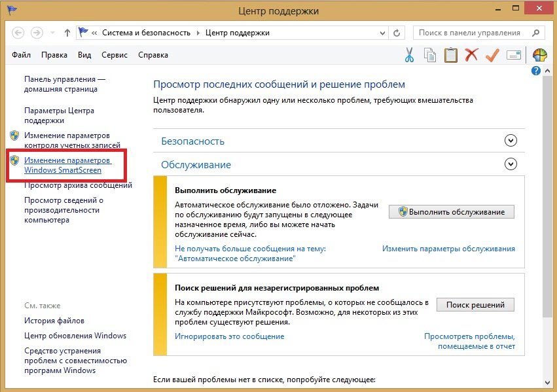Open the Вид menu

pyautogui.click(x=84, y=55)
